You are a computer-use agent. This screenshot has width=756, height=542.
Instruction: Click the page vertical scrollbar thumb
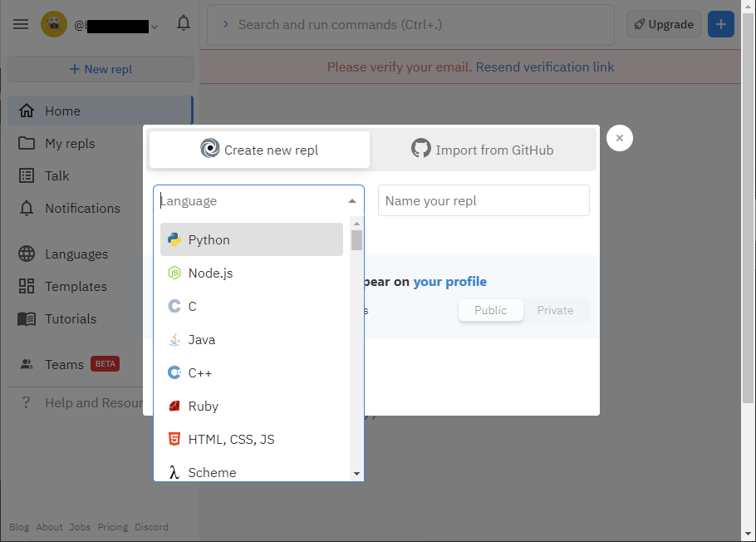point(748,206)
